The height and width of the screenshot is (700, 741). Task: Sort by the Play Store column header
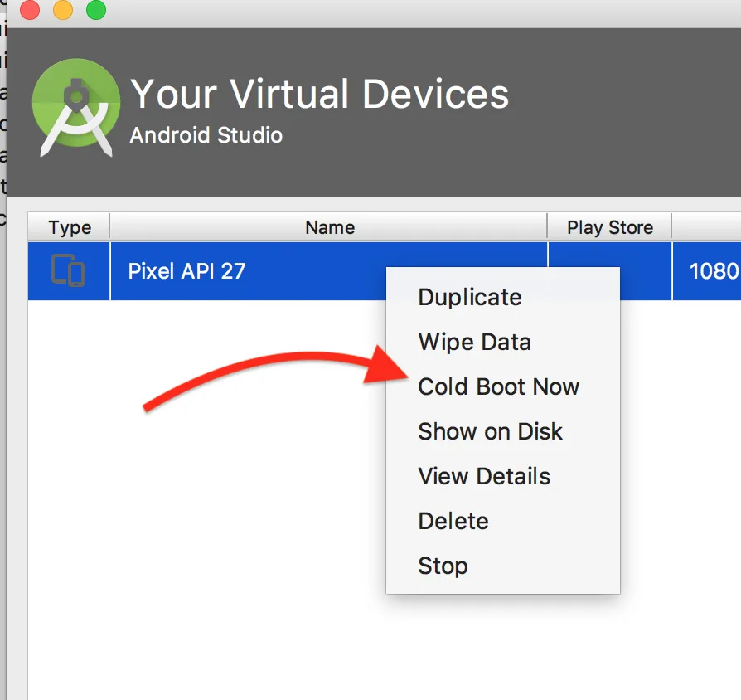pos(609,227)
